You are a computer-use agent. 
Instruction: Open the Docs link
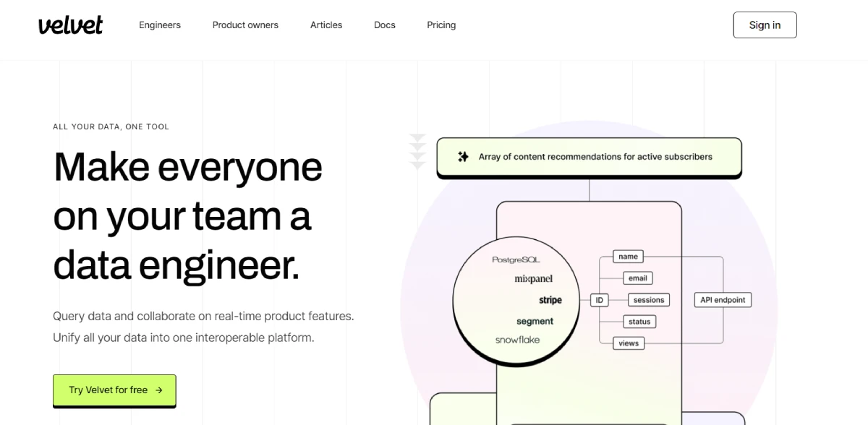385,25
